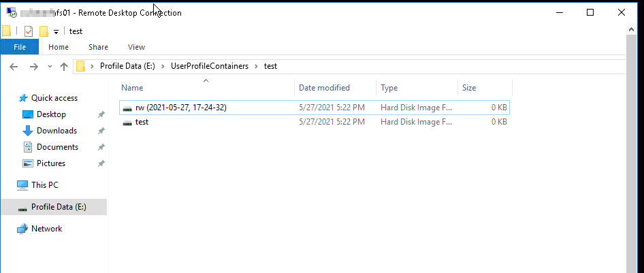
Task: Click the Back navigation arrow
Action: click(x=14, y=67)
